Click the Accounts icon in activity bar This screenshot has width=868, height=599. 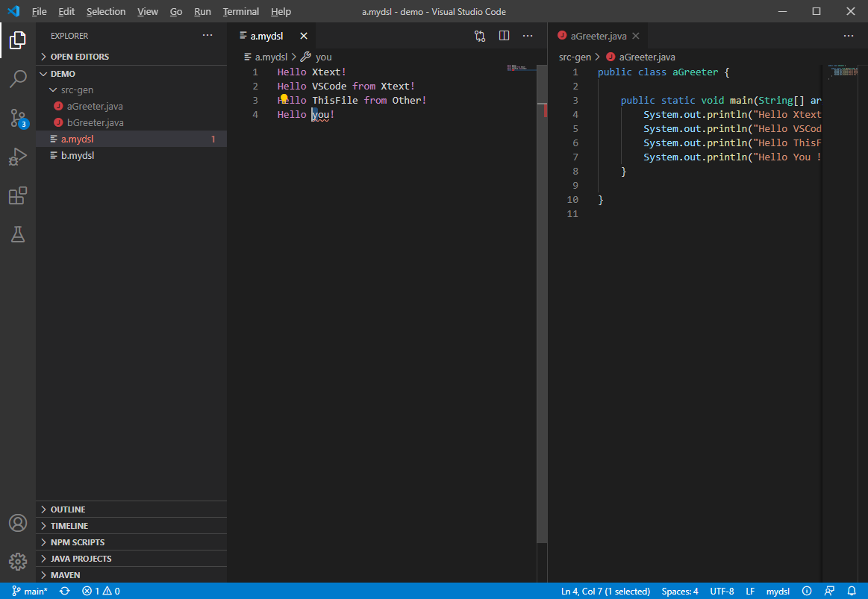[x=18, y=523]
